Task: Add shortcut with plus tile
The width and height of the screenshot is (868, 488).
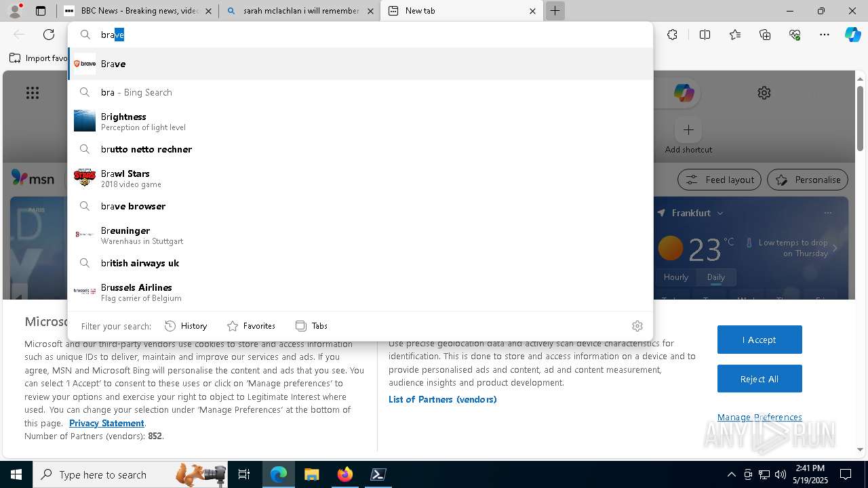Action: click(688, 129)
